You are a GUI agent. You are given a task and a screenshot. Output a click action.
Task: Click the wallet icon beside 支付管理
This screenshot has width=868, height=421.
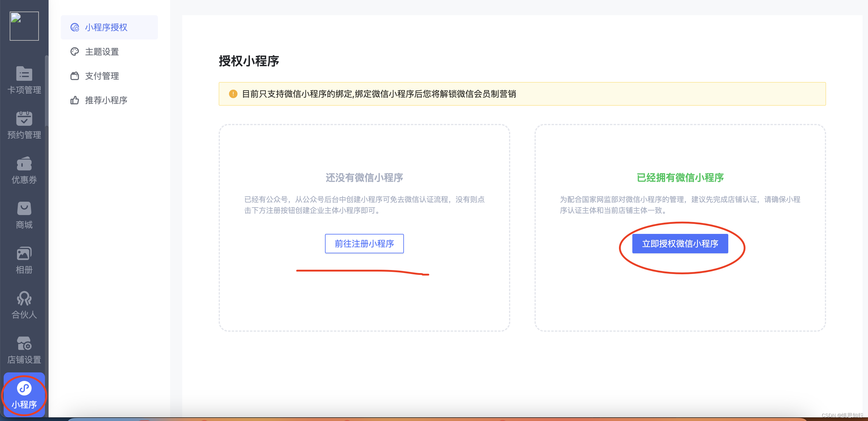point(74,76)
